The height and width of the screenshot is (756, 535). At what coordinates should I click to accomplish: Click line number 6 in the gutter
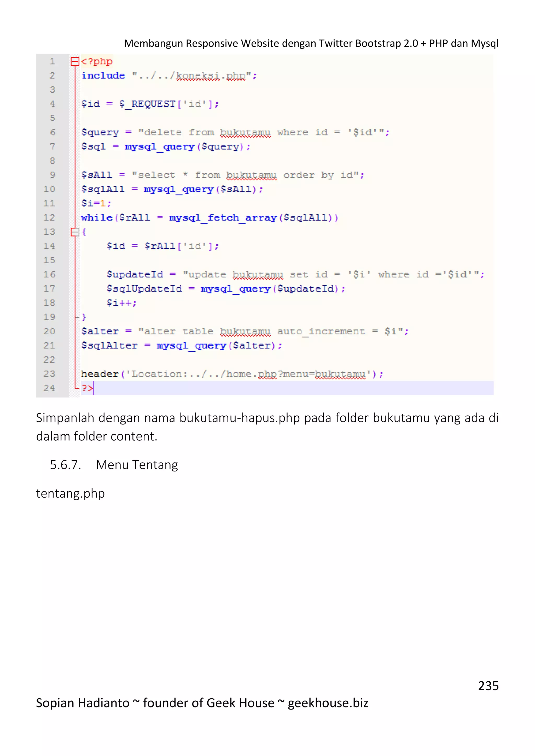(53, 132)
